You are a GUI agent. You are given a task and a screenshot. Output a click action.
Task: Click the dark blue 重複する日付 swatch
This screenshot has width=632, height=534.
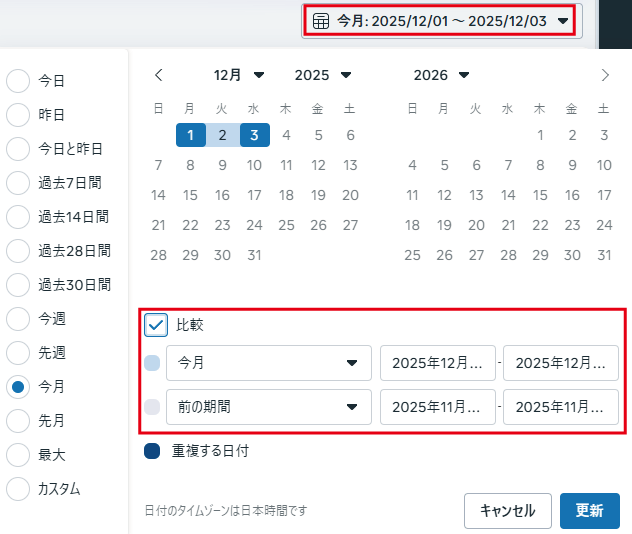[152, 451]
